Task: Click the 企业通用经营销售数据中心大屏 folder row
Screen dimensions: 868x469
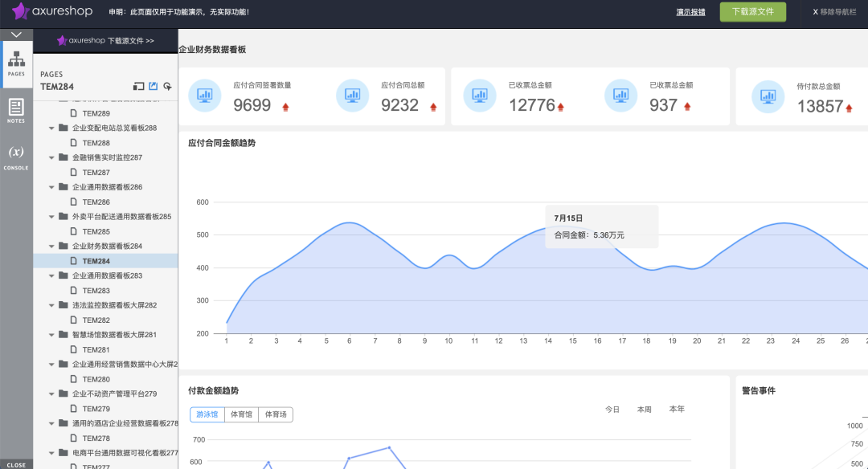Action: click(x=106, y=364)
